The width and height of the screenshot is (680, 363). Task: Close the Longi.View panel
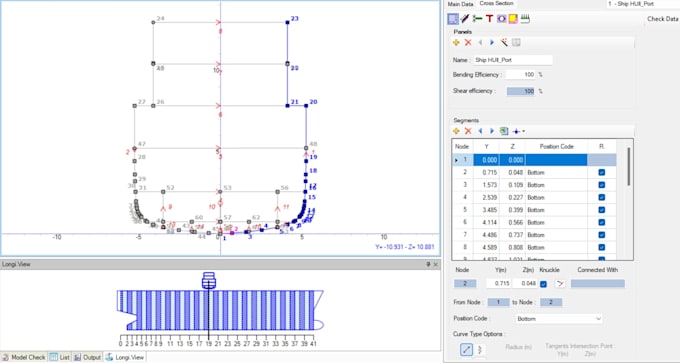(x=436, y=264)
